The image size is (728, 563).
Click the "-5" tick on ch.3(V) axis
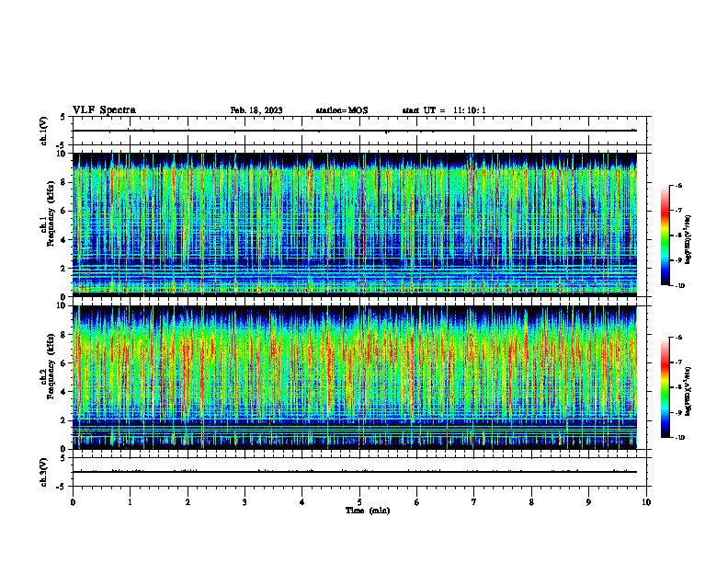tap(62, 487)
